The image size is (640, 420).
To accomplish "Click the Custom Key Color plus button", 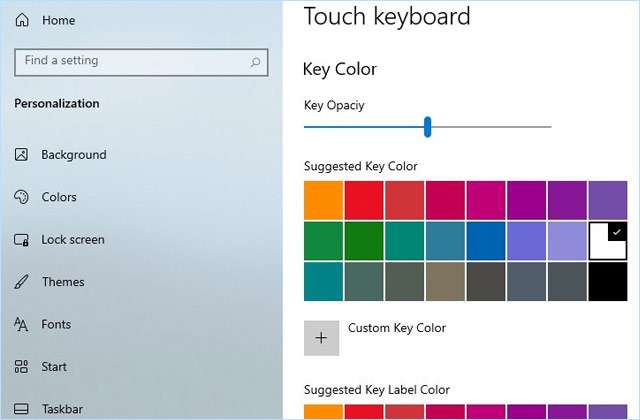I will [321, 338].
